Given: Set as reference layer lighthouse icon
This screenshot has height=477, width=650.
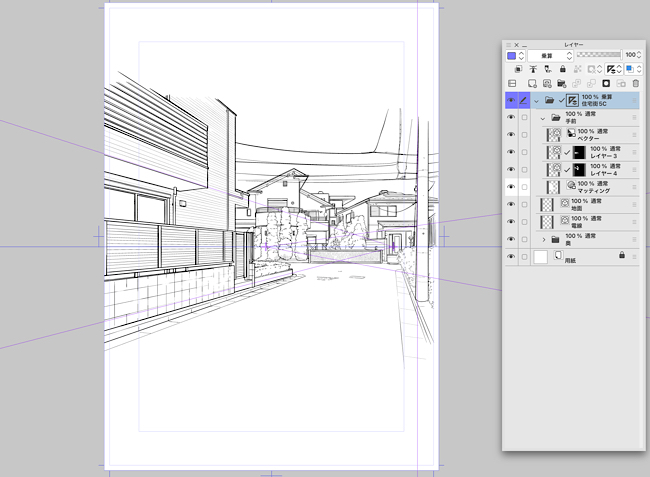Looking at the screenshot, I should click(x=533, y=69).
